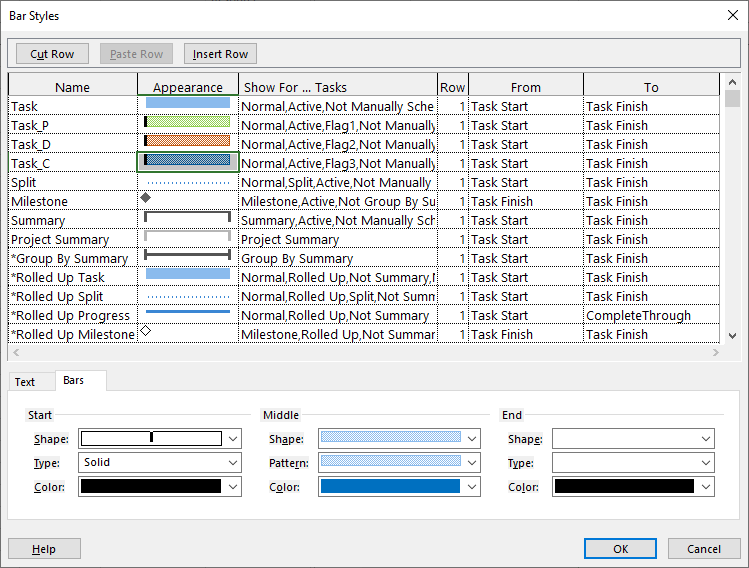
Task: Select the Task_P green bar appearance
Action: 188,124
